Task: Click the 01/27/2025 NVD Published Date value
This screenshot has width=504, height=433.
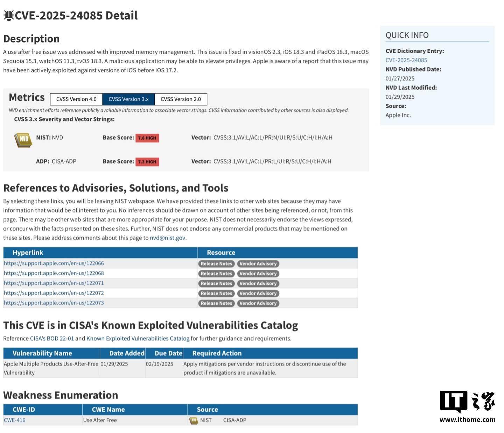Action: point(400,79)
